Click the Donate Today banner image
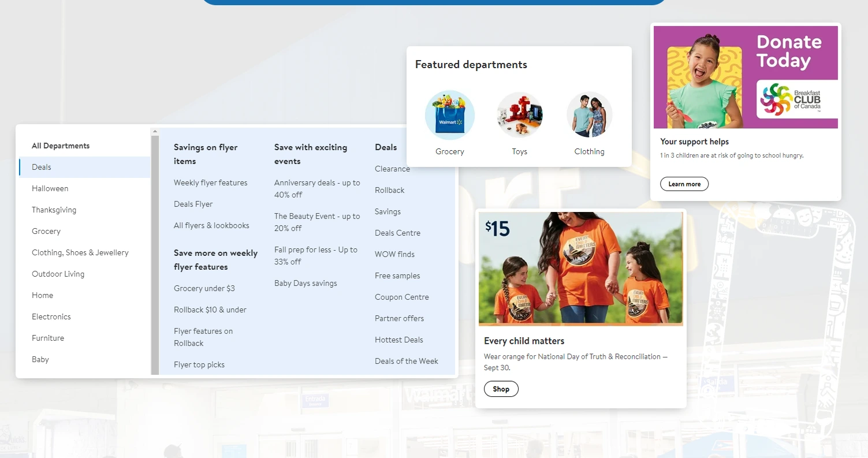Viewport: 868px width, 458px height. (x=745, y=77)
